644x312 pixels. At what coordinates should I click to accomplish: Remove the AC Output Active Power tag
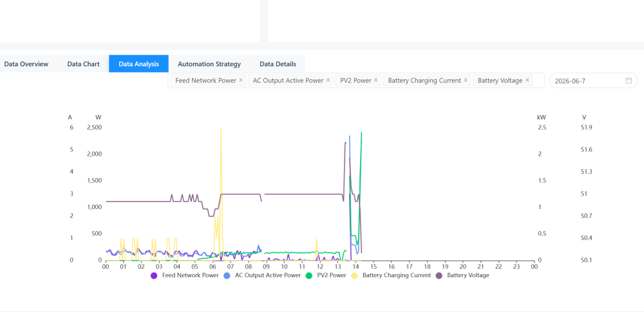pyautogui.click(x=328, y=80)
